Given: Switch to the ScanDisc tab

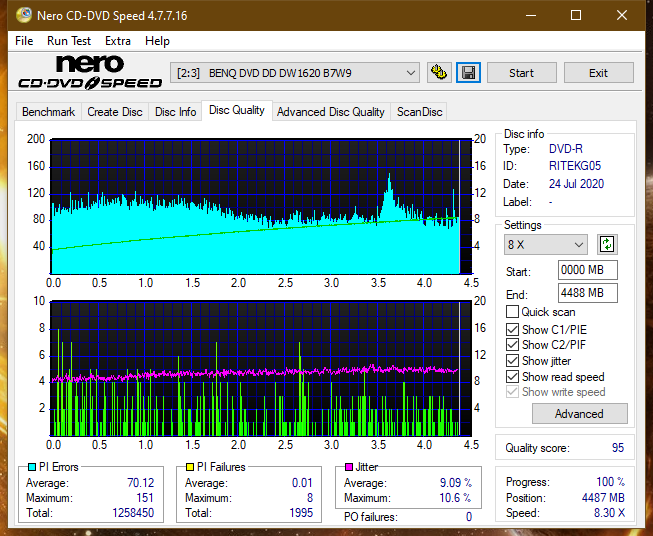Looking at the screenshot, I should (419, 112).
